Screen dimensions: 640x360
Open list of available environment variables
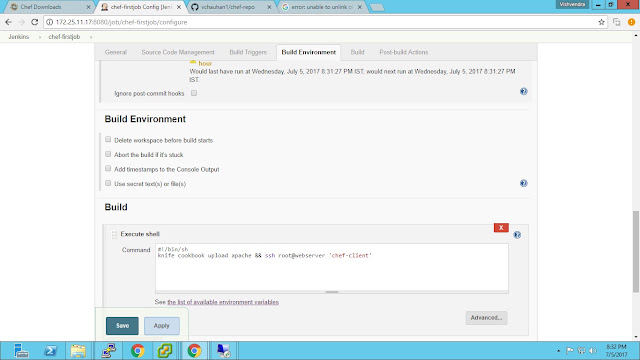pyautogui.click(x=223, y=302)
